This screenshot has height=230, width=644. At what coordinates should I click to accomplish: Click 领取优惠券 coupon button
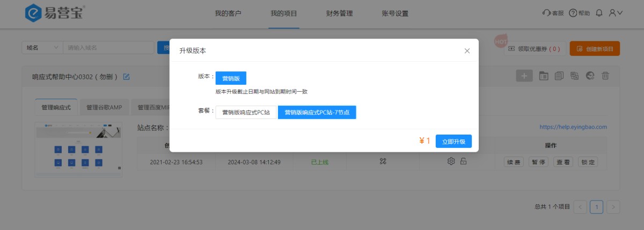click(535, 49)
